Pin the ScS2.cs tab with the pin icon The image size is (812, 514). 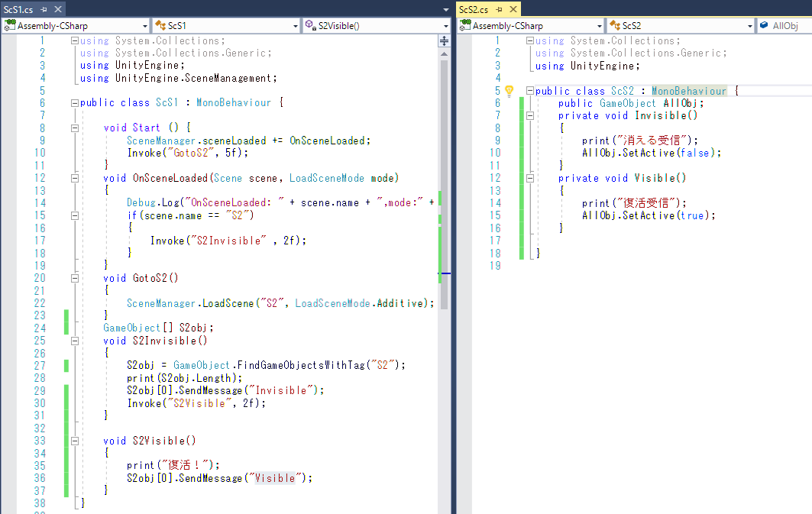point(500,9)
